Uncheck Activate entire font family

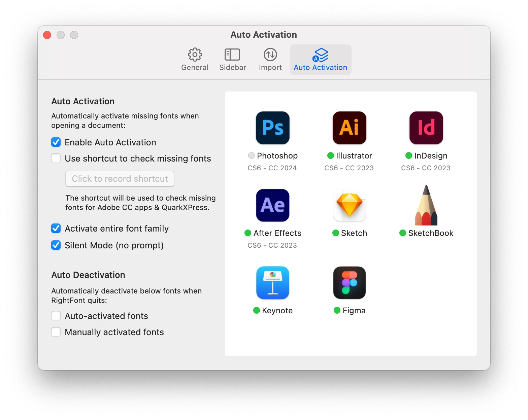pyautogui.click(x=56, y=229)
